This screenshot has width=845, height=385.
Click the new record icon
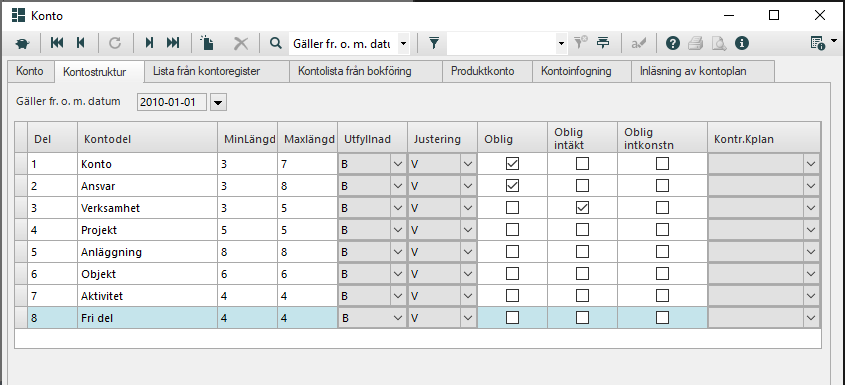click(x=207, y=44)
